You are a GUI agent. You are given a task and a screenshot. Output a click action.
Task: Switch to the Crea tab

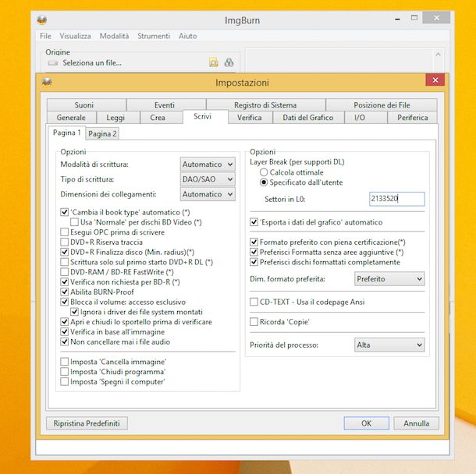162,118
